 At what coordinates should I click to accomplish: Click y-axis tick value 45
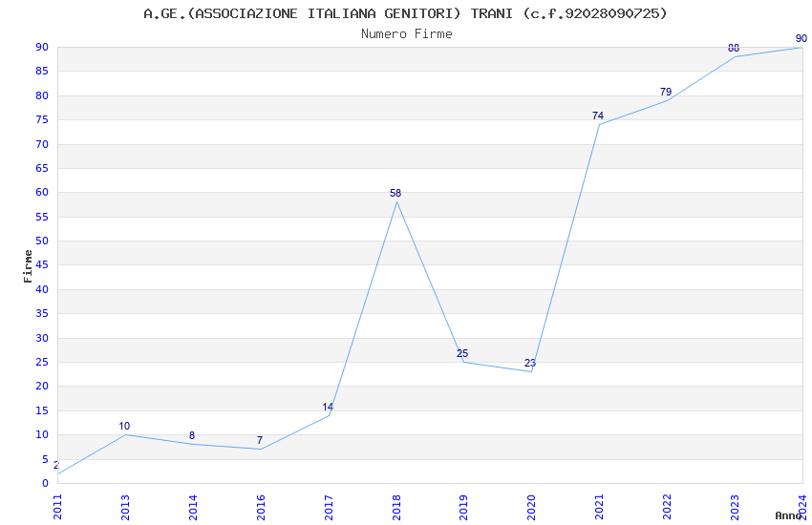pos(42,264)
